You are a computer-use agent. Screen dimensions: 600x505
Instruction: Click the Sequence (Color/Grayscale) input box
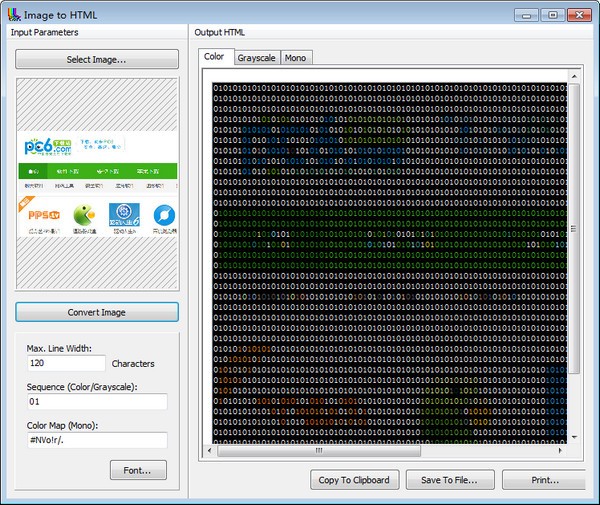point(97,402)
